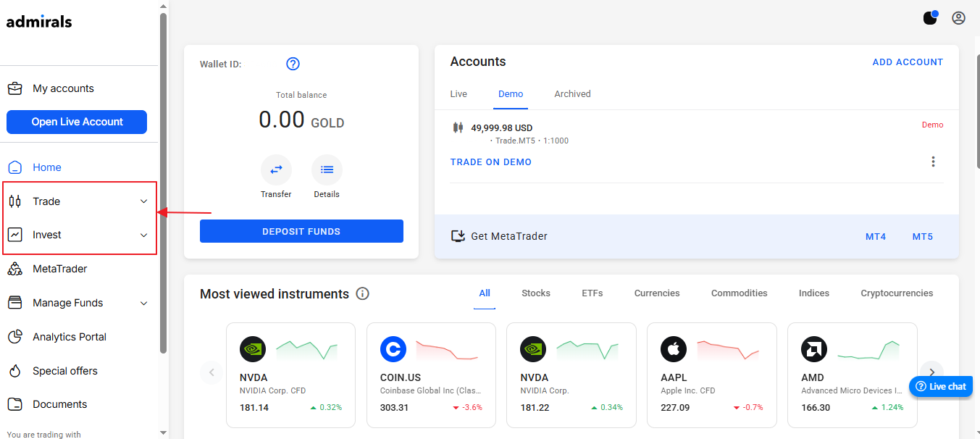Click the MetaTrader sidebar icon

14,269
